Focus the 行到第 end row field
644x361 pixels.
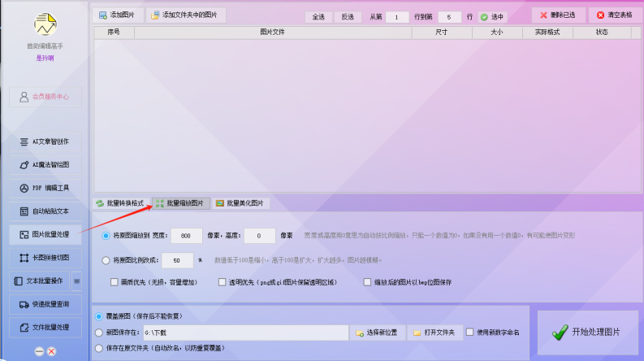(449, 17)
